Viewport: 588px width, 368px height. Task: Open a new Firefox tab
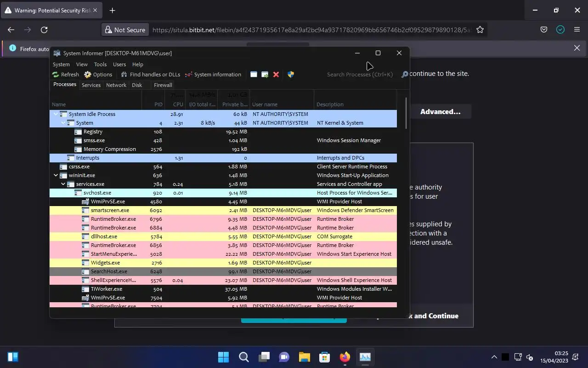[x=112, y=10]
